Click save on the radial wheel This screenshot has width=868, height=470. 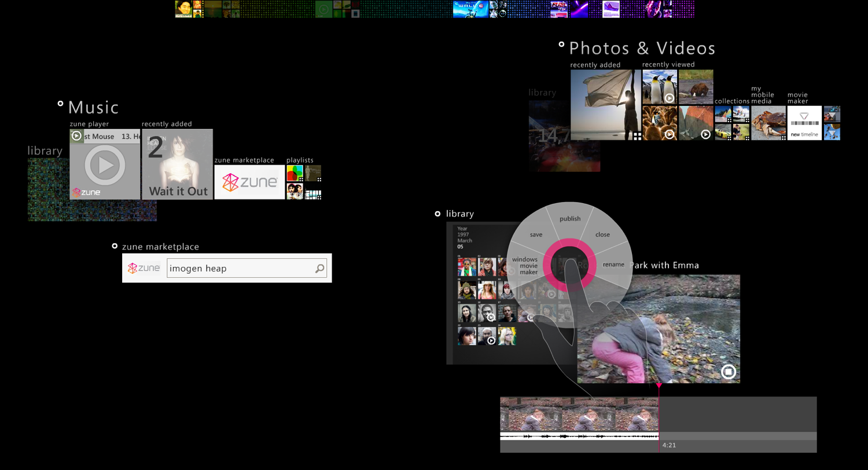click(535, 235)
